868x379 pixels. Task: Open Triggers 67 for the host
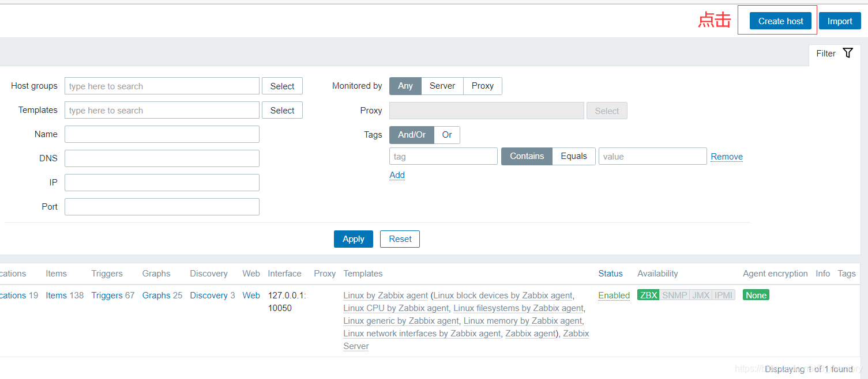pyautogui.click(x=107, y=295)
